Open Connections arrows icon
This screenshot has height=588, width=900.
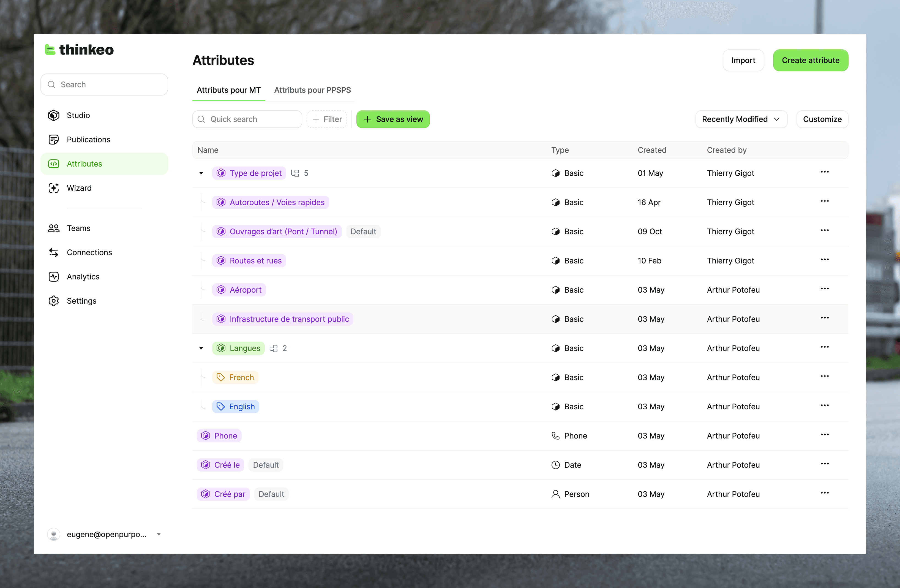pos(54,252)
